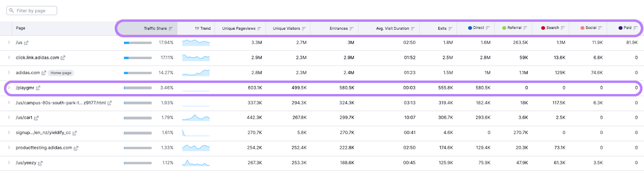Click the Referral green color dot
This screenshot has height=171, width=644.
tap(504, 28)
